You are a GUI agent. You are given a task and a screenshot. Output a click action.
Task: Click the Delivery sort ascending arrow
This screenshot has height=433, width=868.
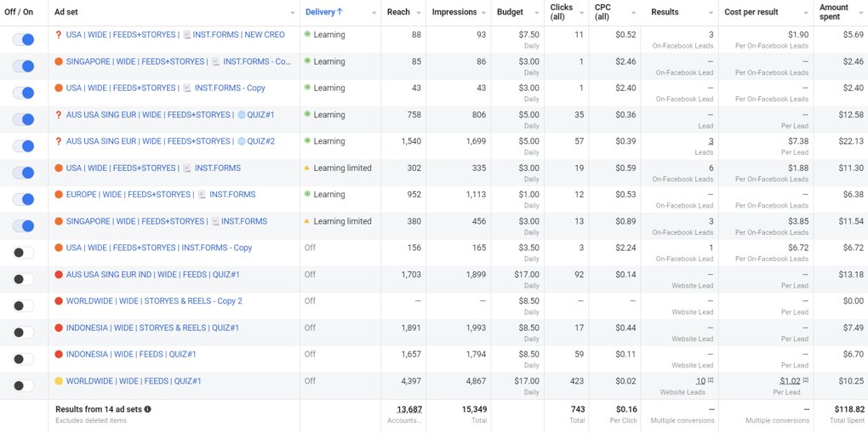pos(340,12)
